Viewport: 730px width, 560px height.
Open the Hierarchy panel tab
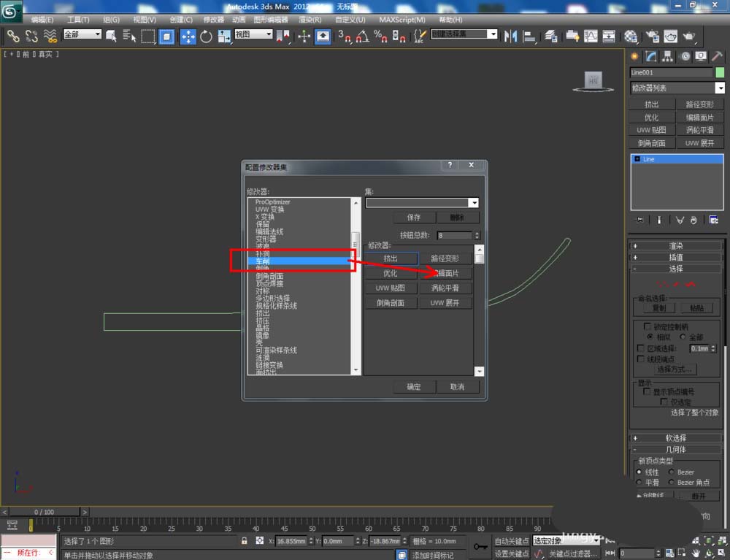point(668,56)
